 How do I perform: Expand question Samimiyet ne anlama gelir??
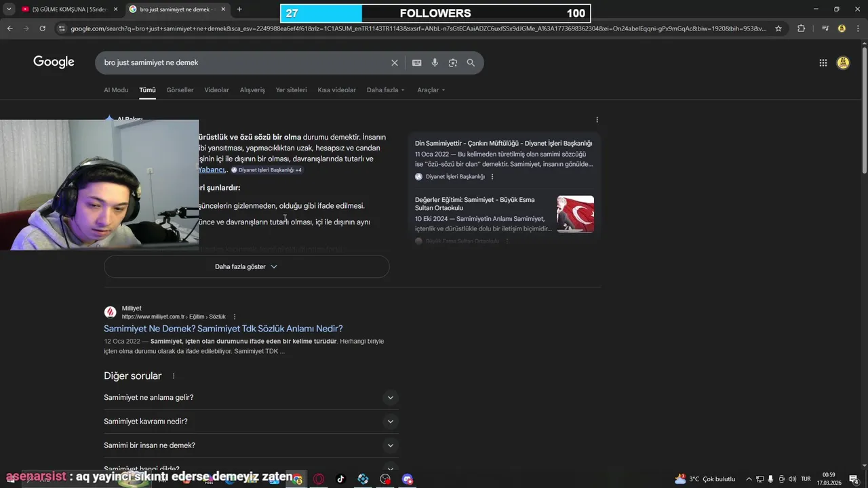pyautogui.click(x=250, y=398)
